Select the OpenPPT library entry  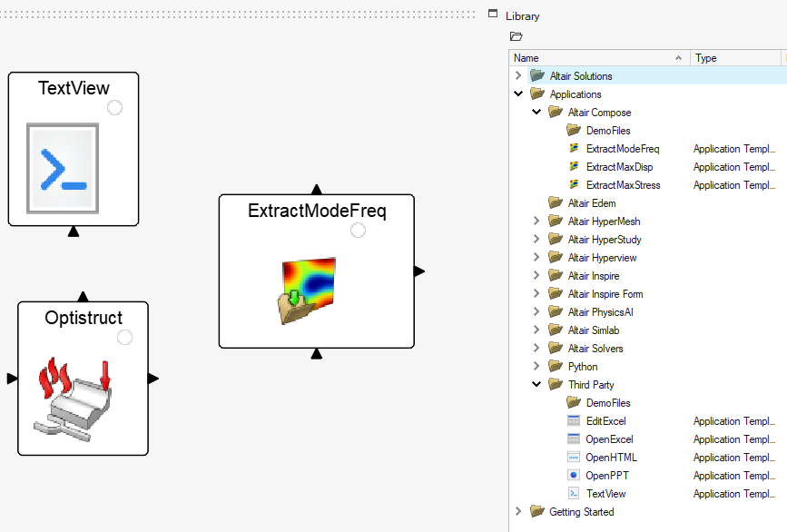606,476
